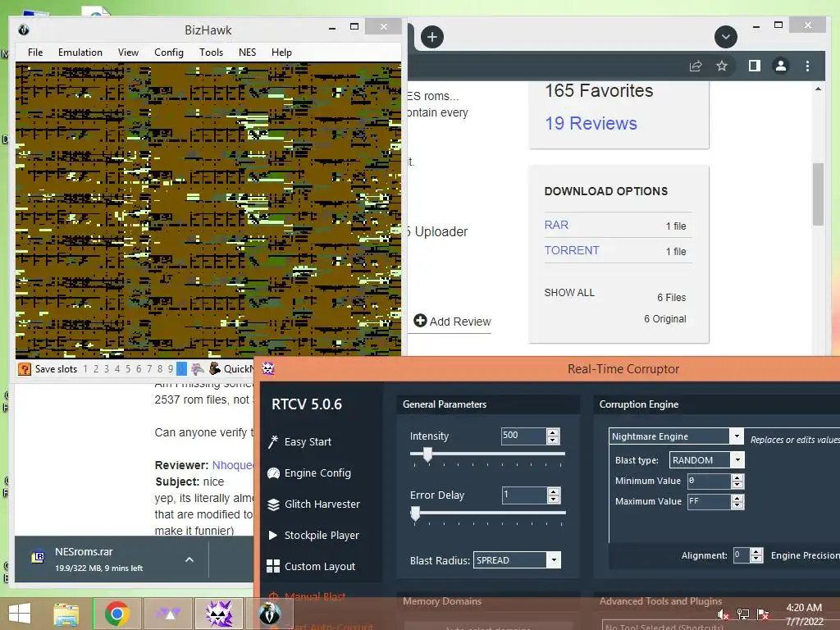Open BizHawk File menu
The image size is (840, 630).
coord(35,52)
